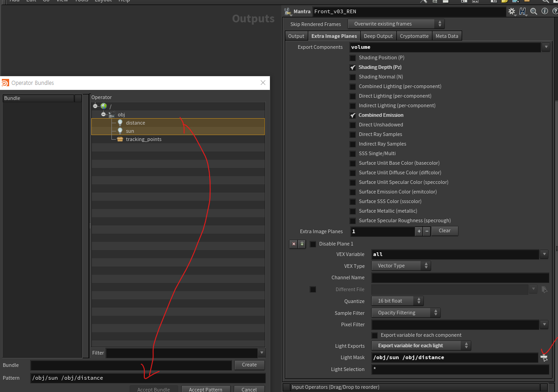The height and width of the screenshot is (392, 558).
Task: Open the Filter dropdown in Operator Bundles
Action: click(x=262, y=353)
